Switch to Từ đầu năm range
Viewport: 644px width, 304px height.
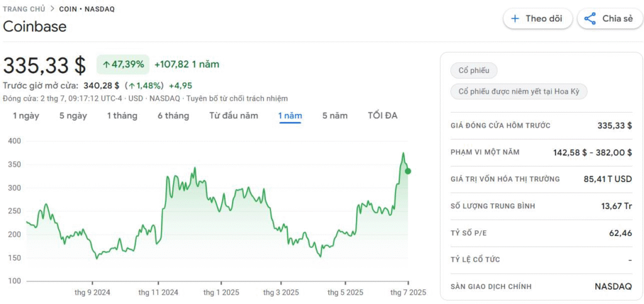pyautogui.click(x=234, y=115)
